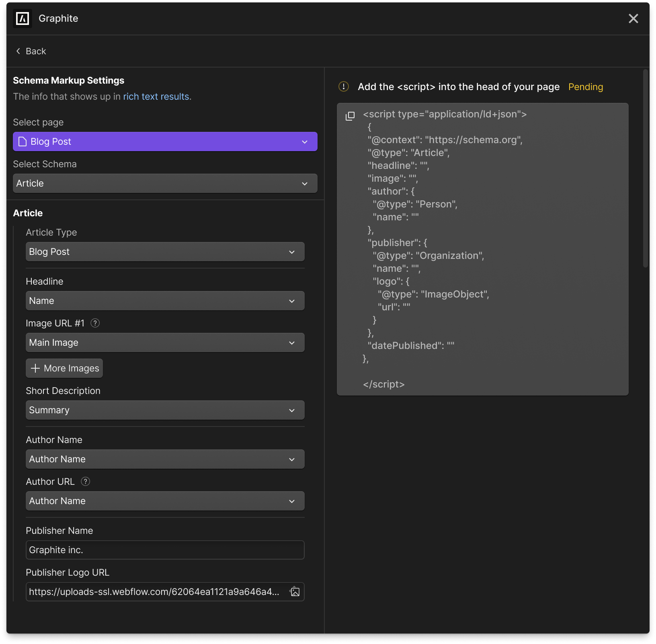Open the Author Name field dropdown

point(165,459)
